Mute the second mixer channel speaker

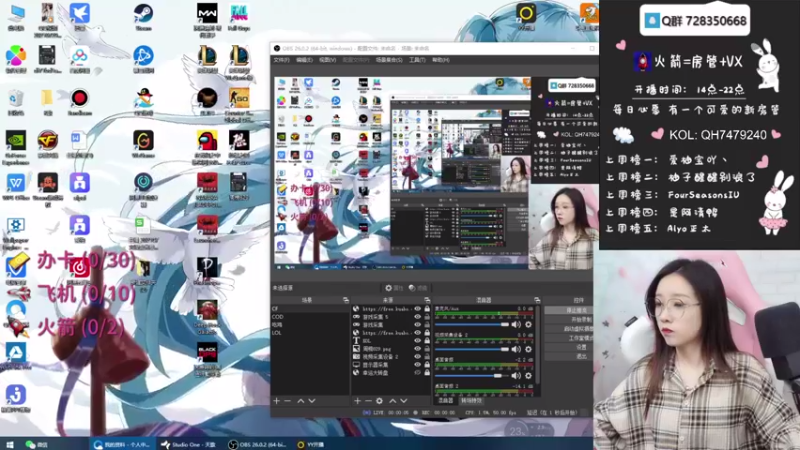coord(516,349)
